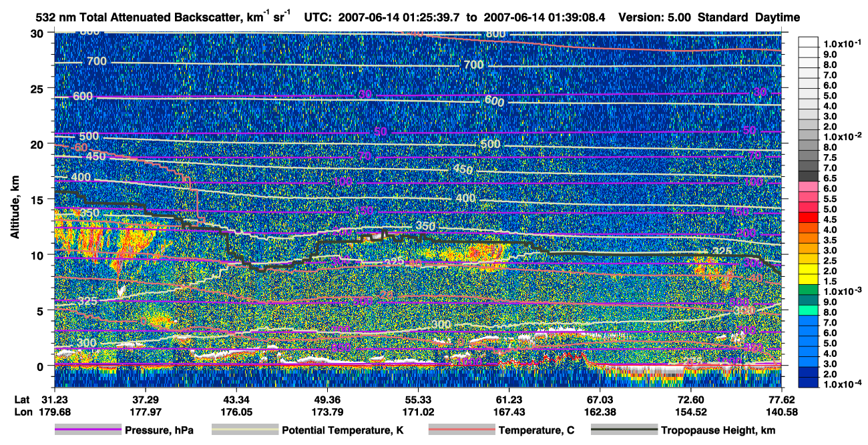Click the 'Lat' row label

pyautogui.click(x=22, y=398)
